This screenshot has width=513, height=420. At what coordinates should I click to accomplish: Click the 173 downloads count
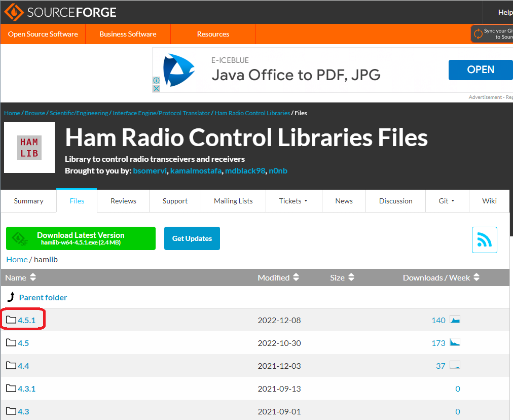tap(438, 343)
